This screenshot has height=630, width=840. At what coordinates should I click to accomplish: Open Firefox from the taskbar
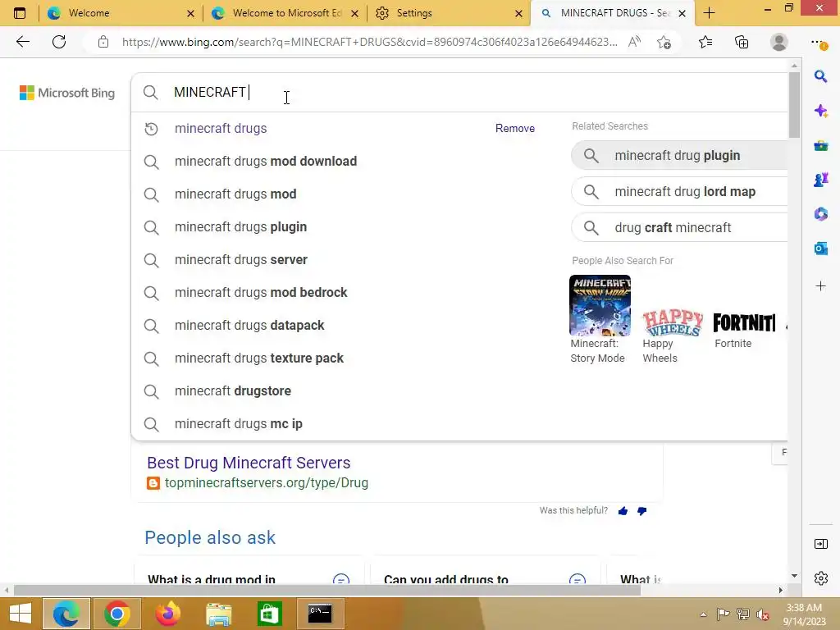point(167,614)
